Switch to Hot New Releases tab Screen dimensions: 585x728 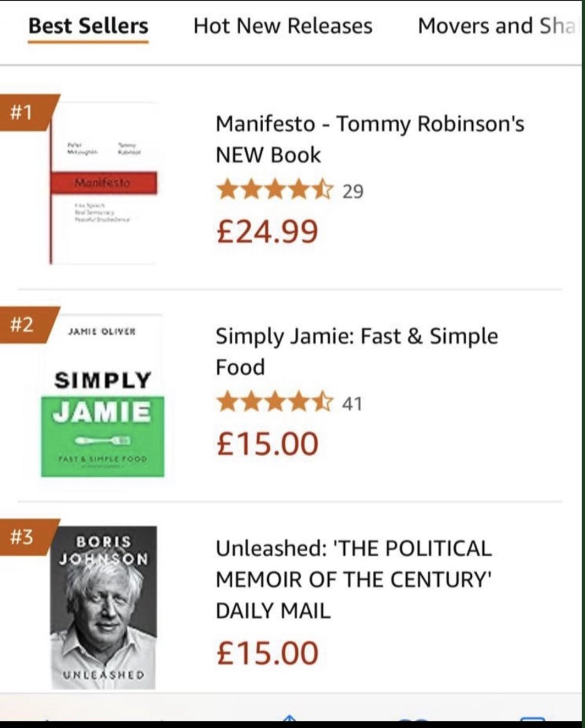[x=283, y=26]
